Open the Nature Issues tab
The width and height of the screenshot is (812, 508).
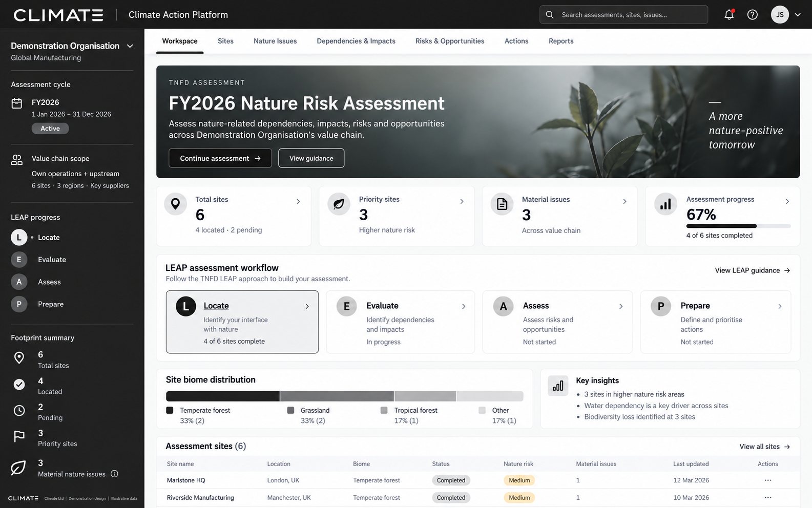coord(275,41)
